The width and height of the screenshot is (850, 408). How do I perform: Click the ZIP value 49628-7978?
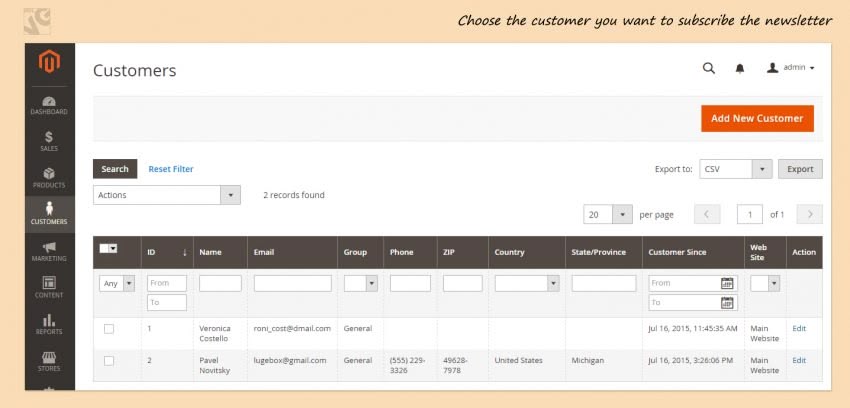[455, 365]
